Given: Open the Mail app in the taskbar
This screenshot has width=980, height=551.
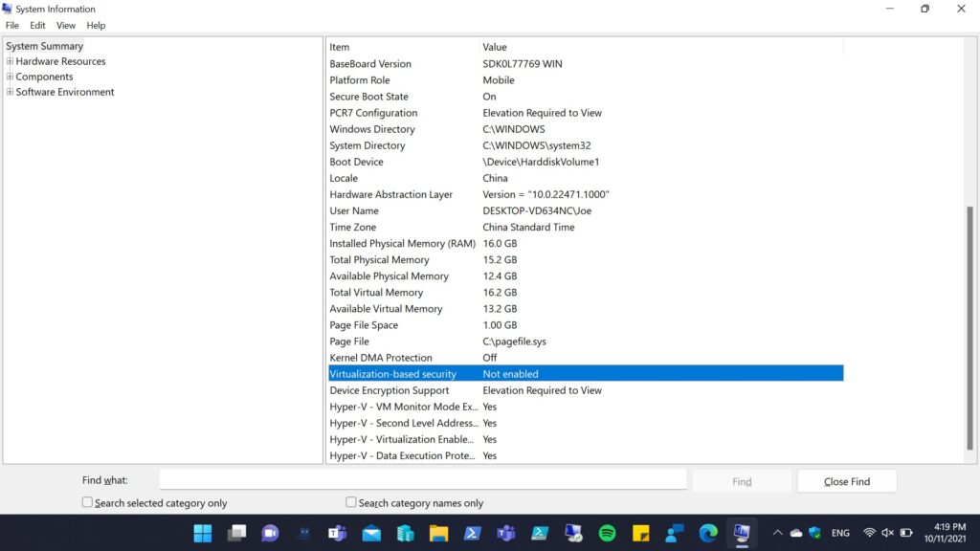Looking at the screenshot, I should [x=371, y=533].
